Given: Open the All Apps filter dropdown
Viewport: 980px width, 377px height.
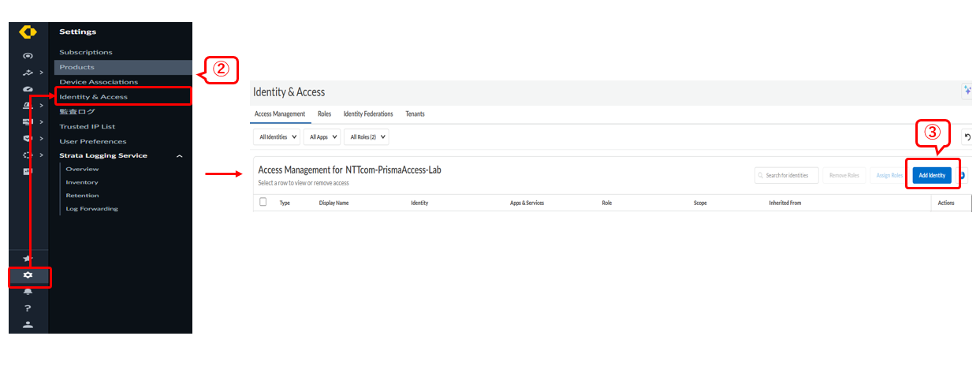Looking at the screenshot, I should coord(323,137).
